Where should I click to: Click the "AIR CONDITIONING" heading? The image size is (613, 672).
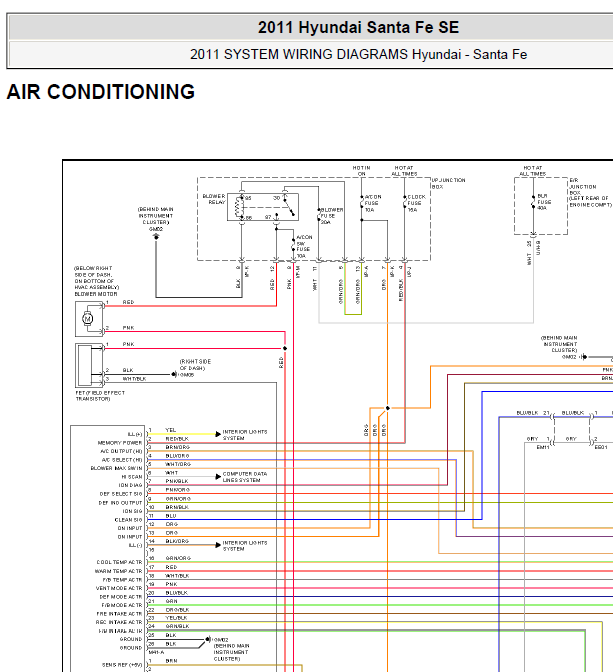pyautogui.click(x=101, y=92)
